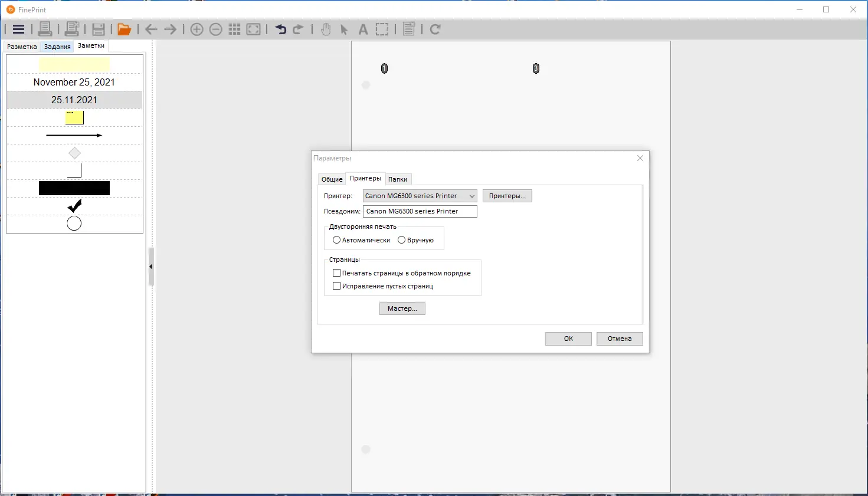
Task: Open the Принтер dropdown list
Action: (x=420, y=196)
